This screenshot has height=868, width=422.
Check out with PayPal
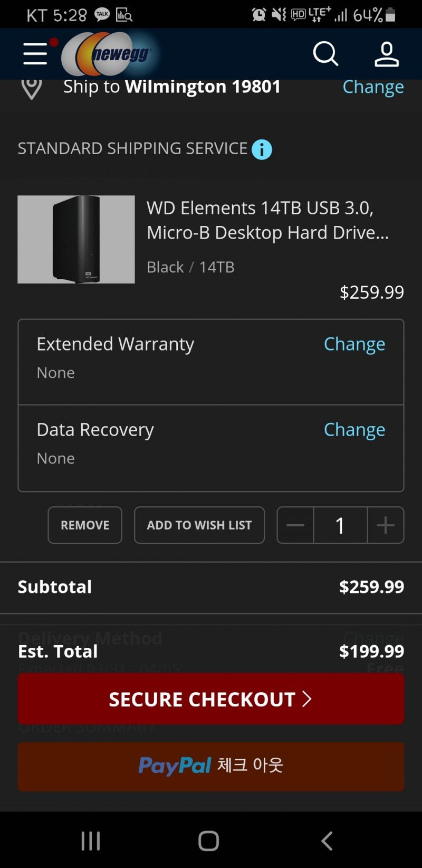[211, 766]
